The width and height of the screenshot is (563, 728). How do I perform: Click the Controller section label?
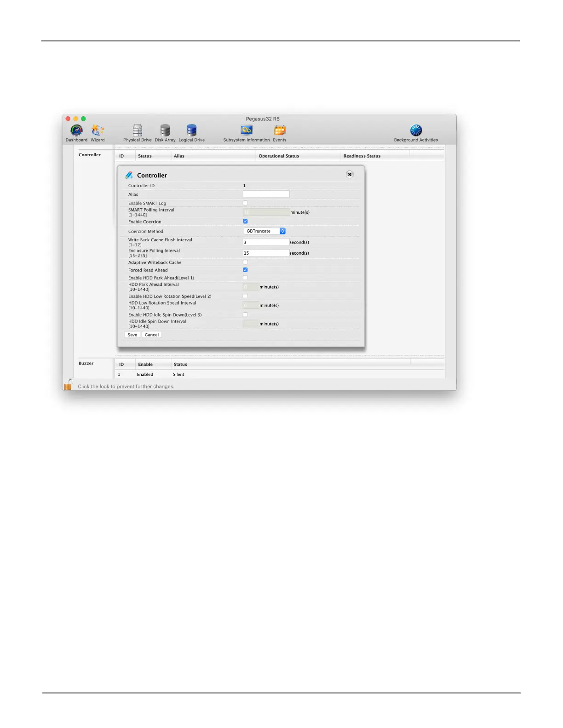[90, 154]
